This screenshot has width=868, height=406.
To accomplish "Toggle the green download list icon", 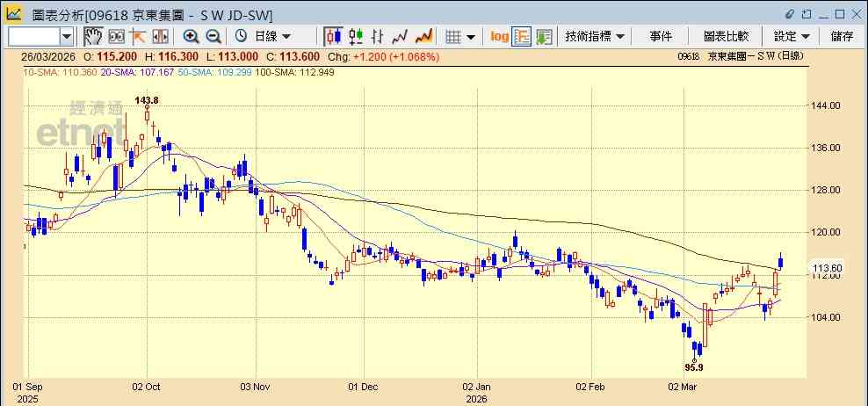I will (544, 37).
